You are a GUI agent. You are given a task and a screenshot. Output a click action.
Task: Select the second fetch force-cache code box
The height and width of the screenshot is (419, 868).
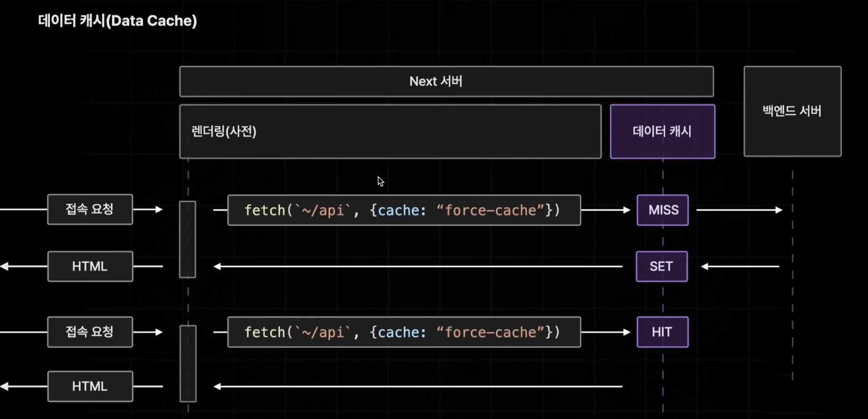point(404,332)
